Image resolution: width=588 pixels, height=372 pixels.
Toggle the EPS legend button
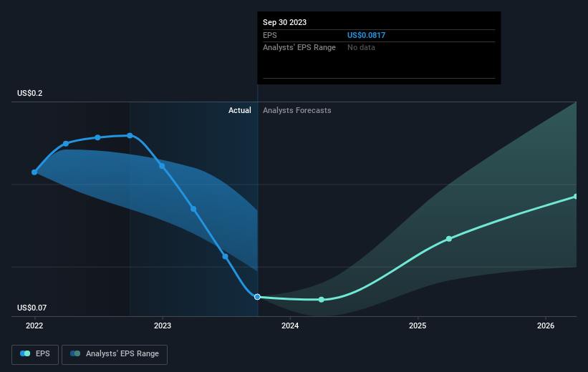pyautogui.click(x=35, y=354)
